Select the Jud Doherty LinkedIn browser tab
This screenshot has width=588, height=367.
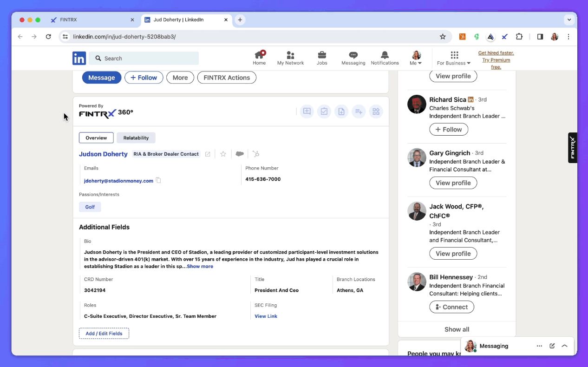point(186,20)
